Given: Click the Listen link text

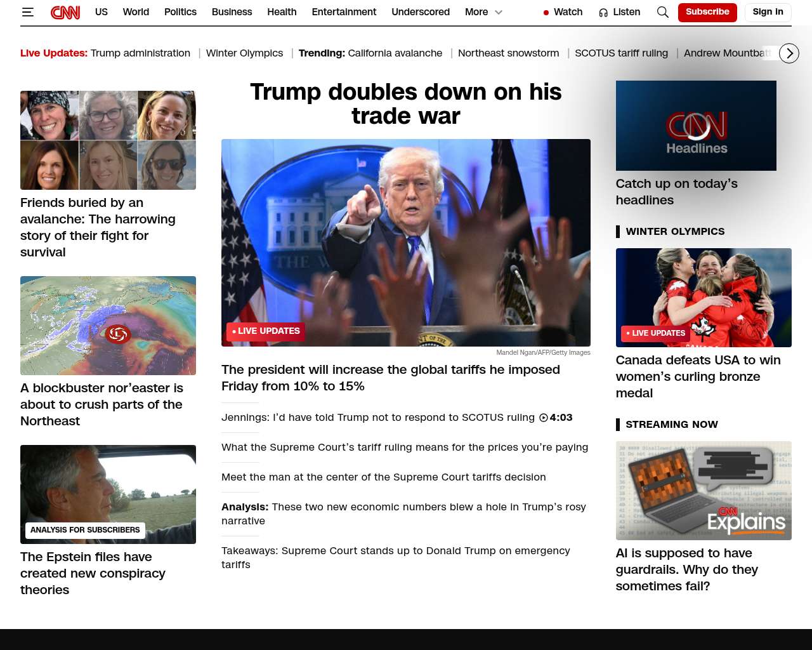Looking at the screenshot, I should click(x=627, y=12).
